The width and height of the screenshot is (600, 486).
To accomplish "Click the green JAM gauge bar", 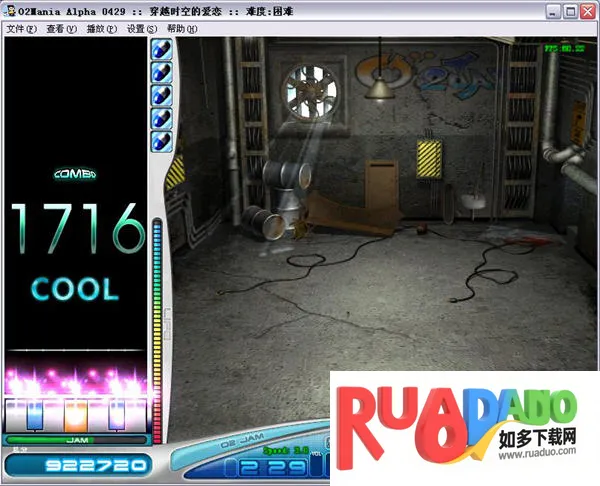I will (x=76, y=439).
